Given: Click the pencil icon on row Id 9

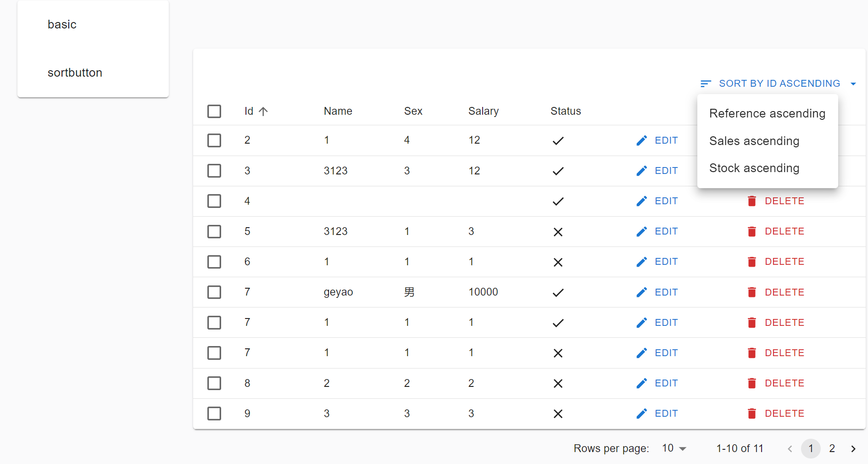Looking at the screenshot, I should tap(641, 413).
